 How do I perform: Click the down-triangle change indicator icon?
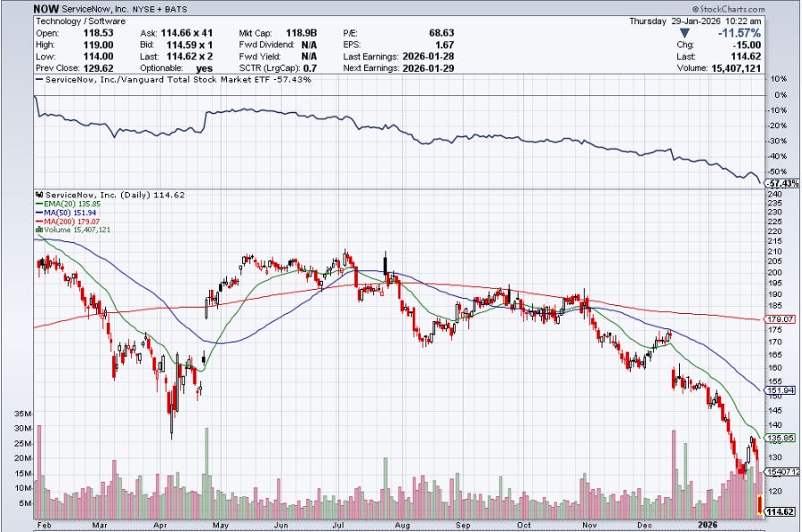click(x=684, y=33)
